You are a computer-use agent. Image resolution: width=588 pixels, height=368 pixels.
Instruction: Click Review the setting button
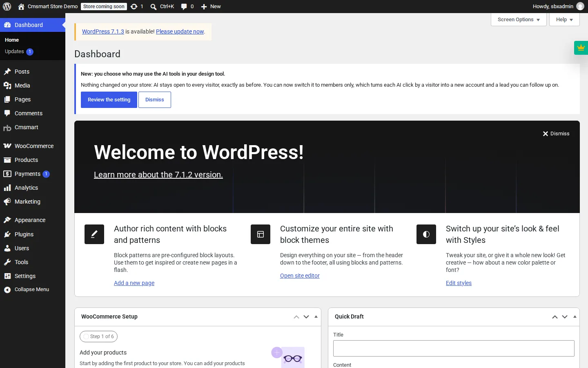click(109, 100)
